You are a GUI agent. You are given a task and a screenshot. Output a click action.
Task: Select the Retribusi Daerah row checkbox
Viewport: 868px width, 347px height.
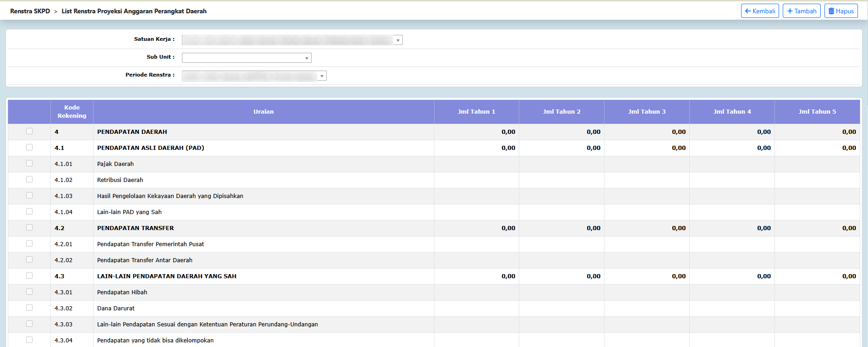29,180
